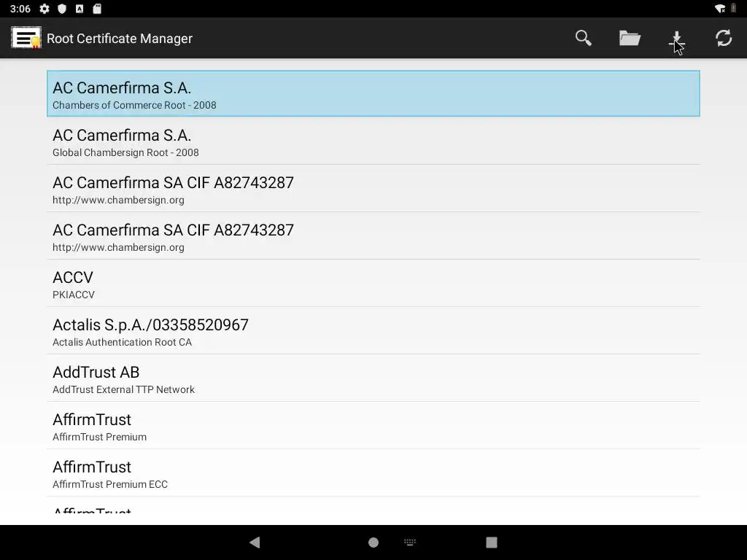Open AddTrust External TTP Network entry

point(373,378)
